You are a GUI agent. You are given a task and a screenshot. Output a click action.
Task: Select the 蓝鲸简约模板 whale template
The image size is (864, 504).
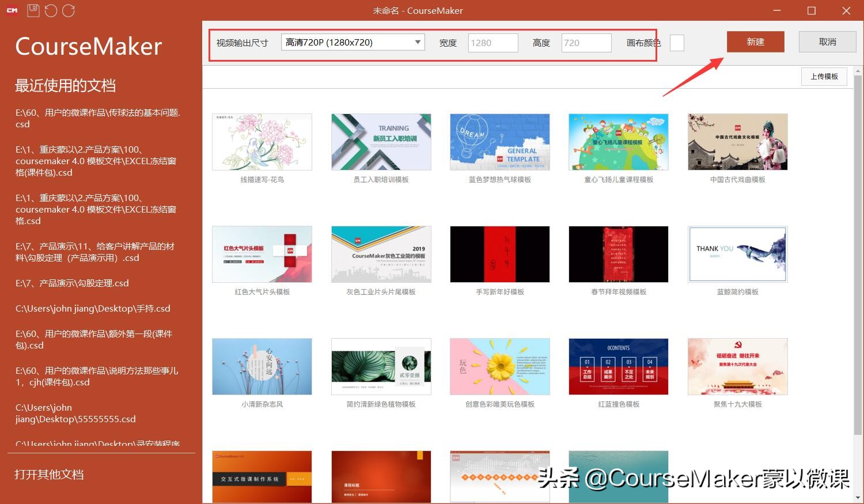(x=737, y=254)
